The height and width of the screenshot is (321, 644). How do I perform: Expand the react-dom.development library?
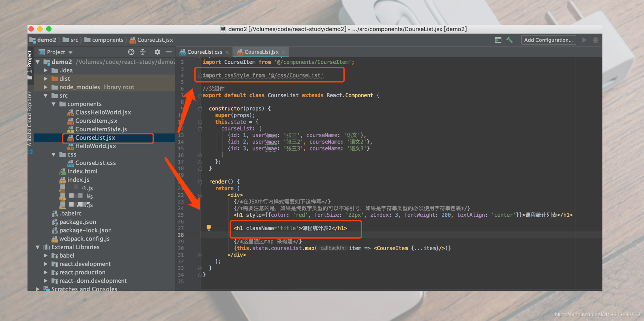coord(46,281)
